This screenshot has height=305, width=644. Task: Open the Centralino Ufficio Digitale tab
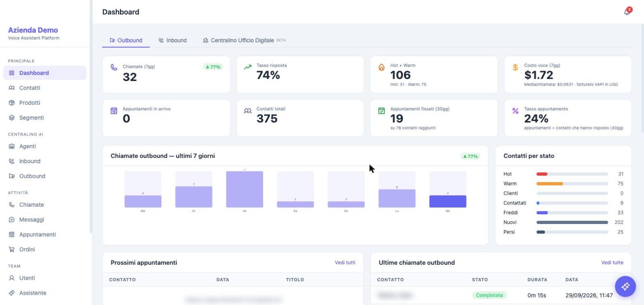(x=244, y=40)
